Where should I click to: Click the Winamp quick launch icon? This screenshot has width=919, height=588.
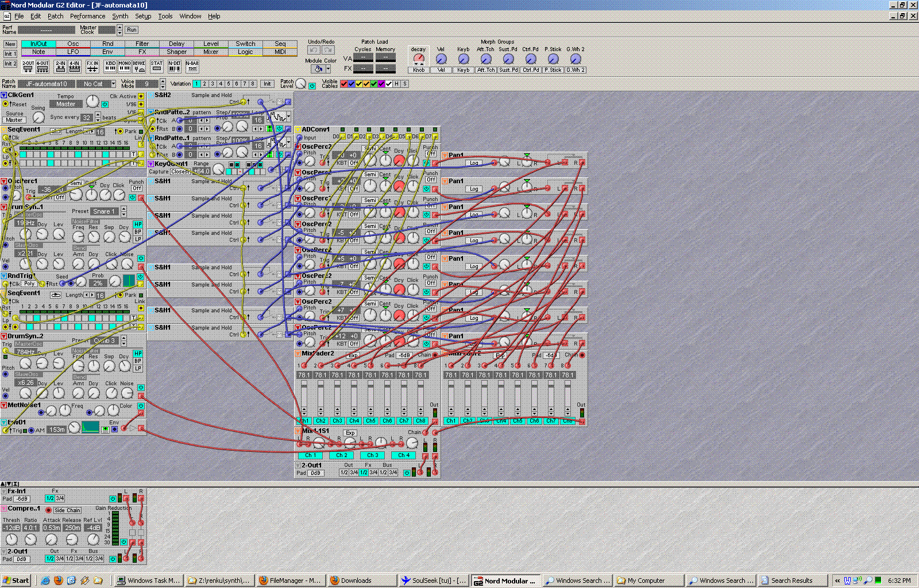(x=85, y=581)
